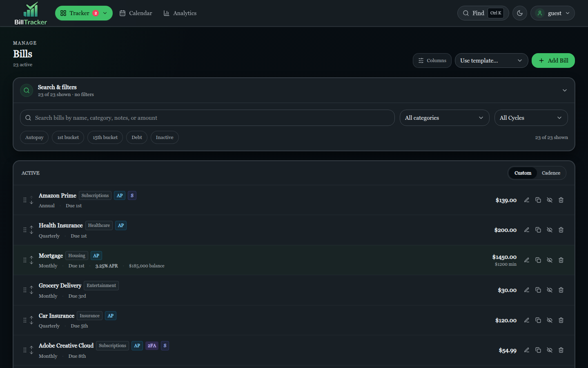The width and height of the screenshot is (588, 368).
Task: Click Car Insurance drag handle grip
Action: (x=25, y=320)
